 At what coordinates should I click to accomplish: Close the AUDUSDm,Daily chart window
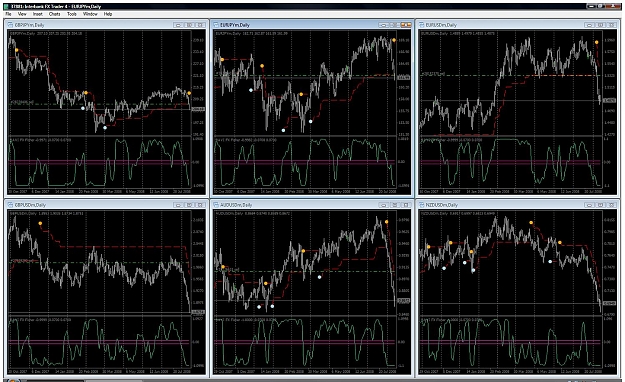[x=406, y=205]
